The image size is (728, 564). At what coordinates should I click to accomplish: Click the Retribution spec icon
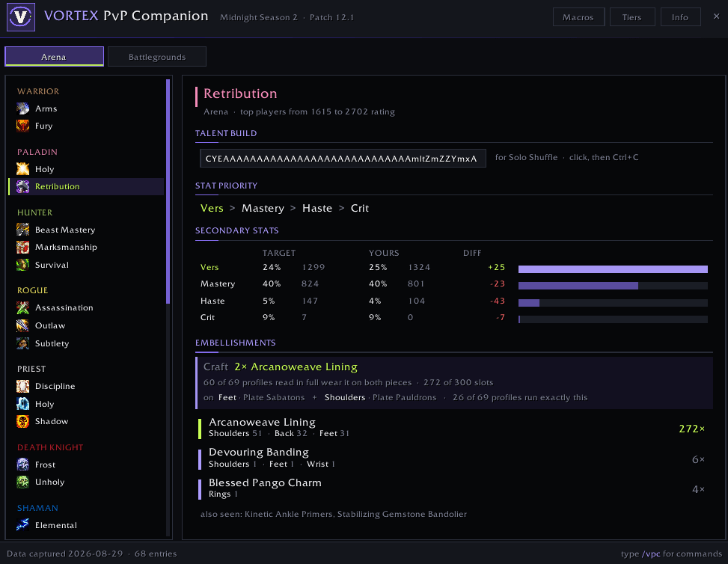pos(22,186)
